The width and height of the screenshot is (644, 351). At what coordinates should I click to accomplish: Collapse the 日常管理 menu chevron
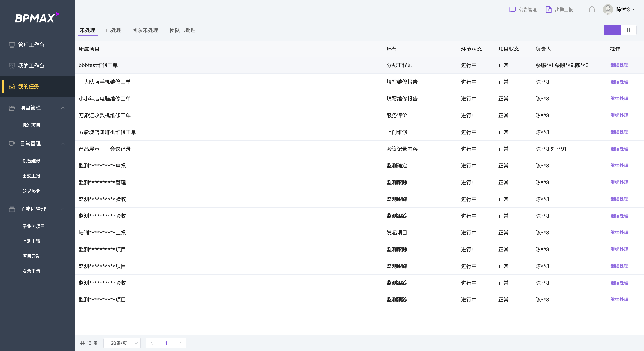tap(63, 143)
